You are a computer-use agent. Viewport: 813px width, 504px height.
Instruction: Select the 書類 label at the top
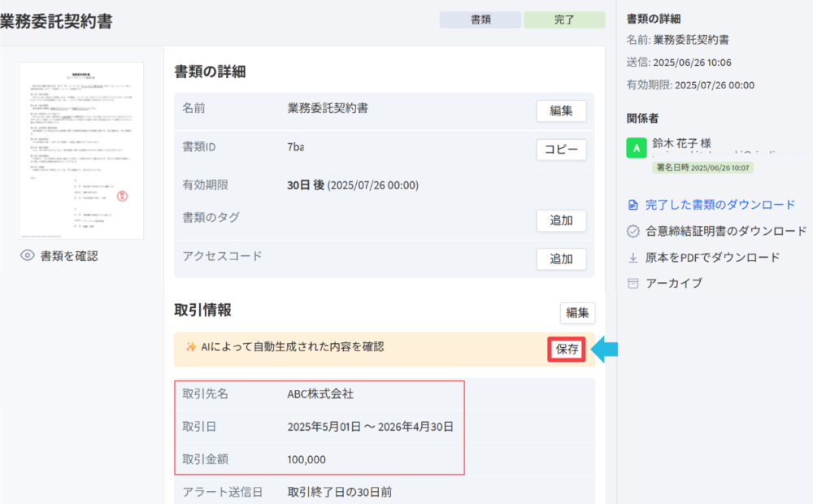(480, 20)
